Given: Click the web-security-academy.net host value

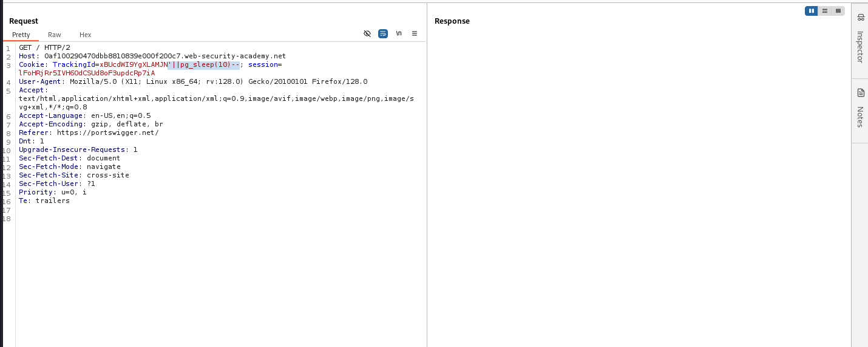Looking at the screenshot, I should (x=165, y=56).
